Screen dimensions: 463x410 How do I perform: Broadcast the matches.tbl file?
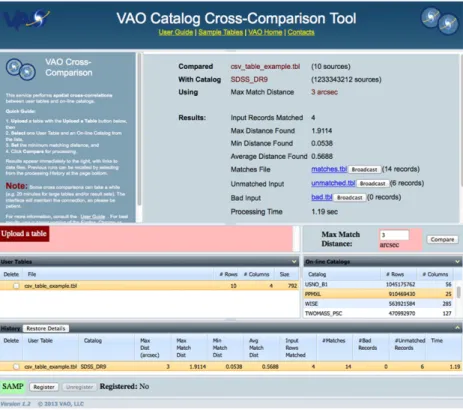click(364, 169)
